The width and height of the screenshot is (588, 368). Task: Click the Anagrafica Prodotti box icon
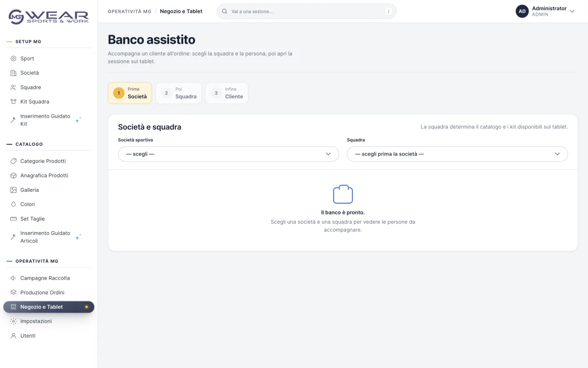[13, 175]
